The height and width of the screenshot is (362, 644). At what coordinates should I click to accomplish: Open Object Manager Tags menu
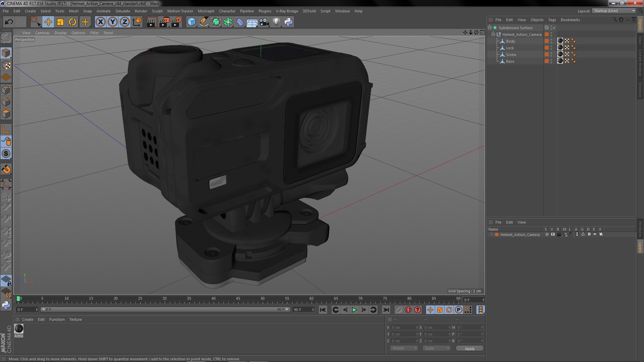[552, 20]
